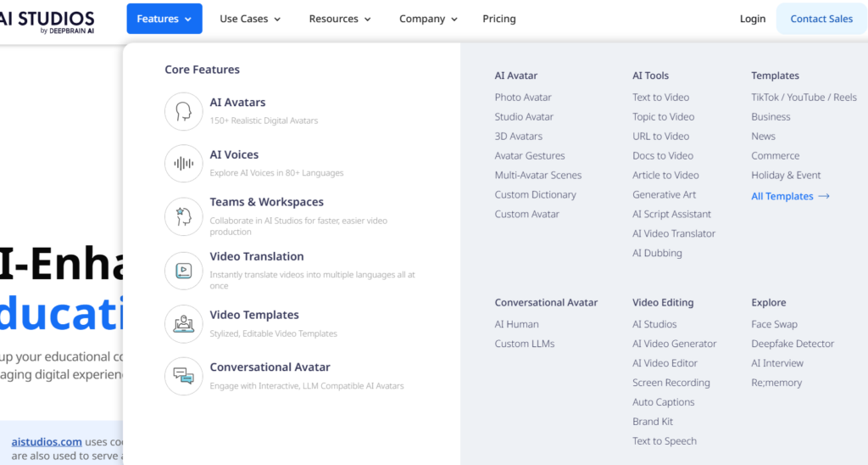Open AI Video Translator
Viewport: 868px width, 465px height.
coord(674,233)
